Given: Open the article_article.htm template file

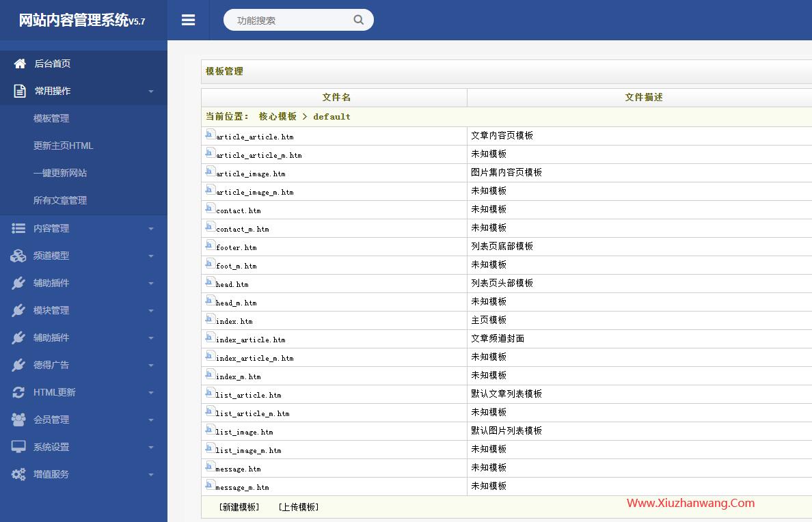Looking at the screenshot, I should click(x=254, y=137).
